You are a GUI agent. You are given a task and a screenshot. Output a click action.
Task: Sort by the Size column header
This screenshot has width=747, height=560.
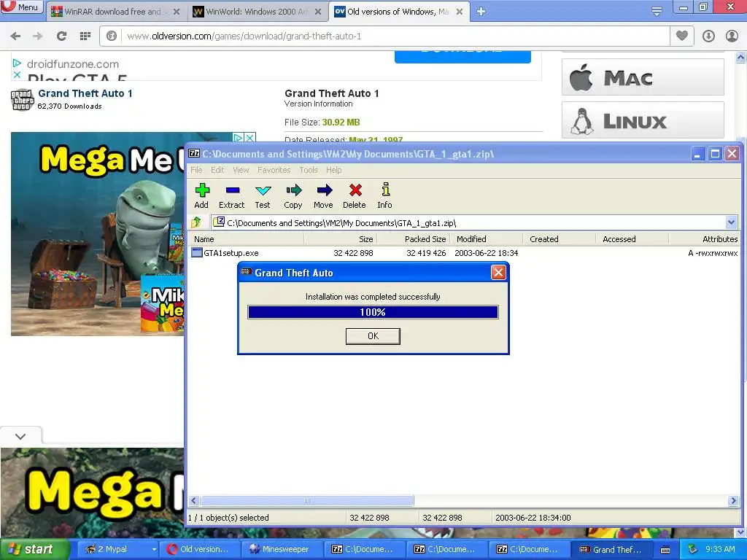pyautogui.click(x=340, y=239)
